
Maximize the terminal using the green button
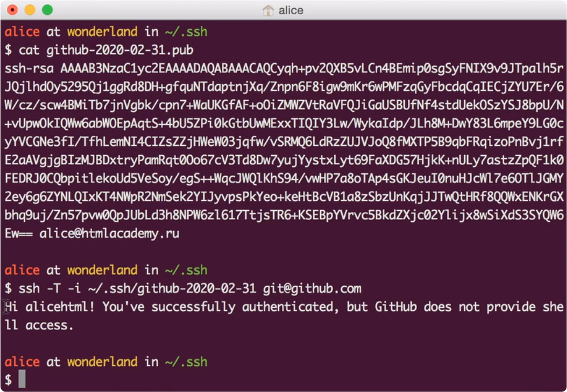tap(47, 9)
